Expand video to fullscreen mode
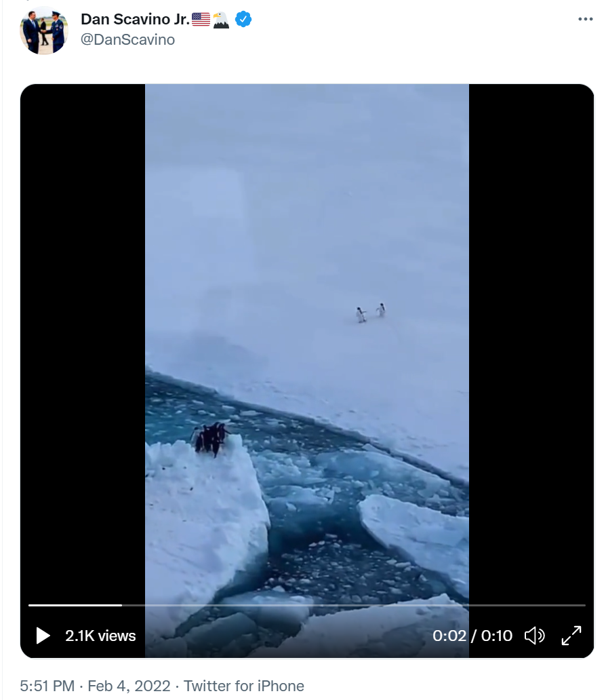606x700 pixels. coord(571,636)
